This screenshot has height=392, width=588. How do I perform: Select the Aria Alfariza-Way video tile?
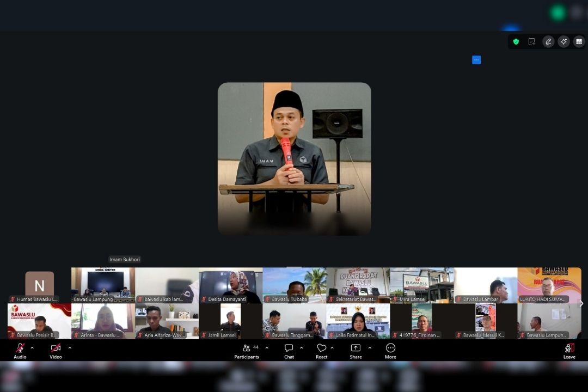coord(167,321)
